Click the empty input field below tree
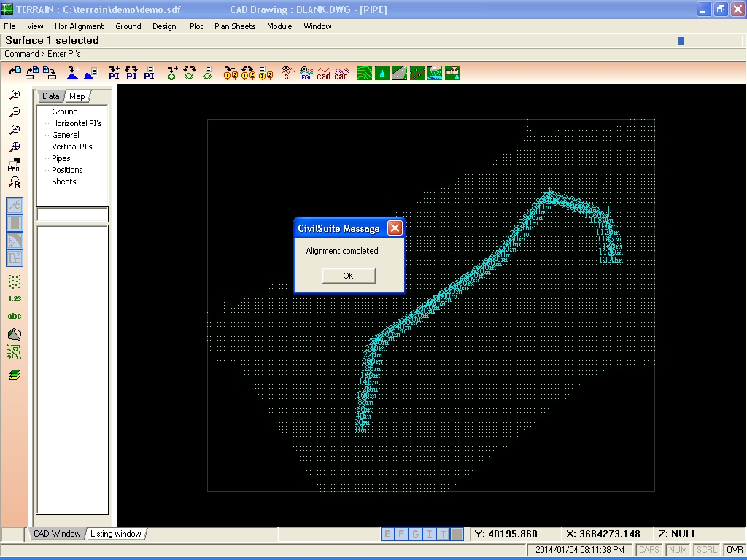Screen dimensions: 747x560 click(x=72, y=214)
